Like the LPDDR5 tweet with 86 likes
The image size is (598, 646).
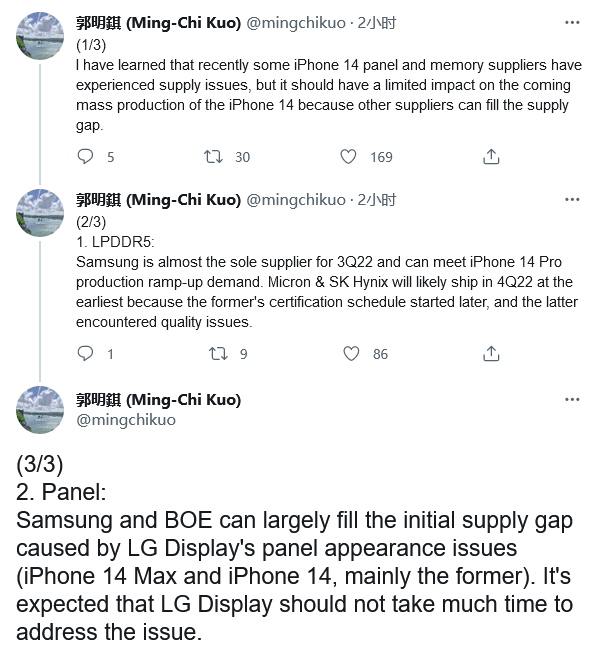pos(351,354)
